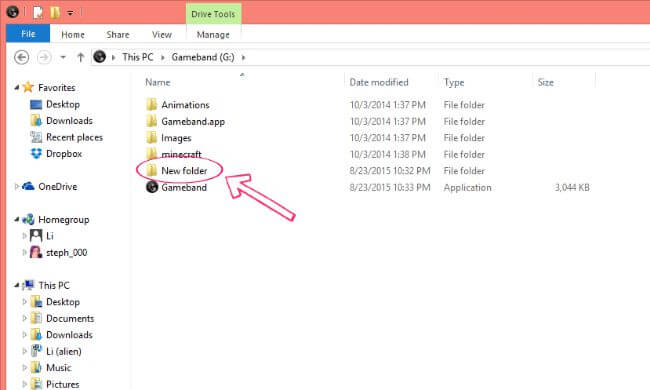Collapse the Favorites section
The height and width of the screenshot is (390, 650).
17,87
